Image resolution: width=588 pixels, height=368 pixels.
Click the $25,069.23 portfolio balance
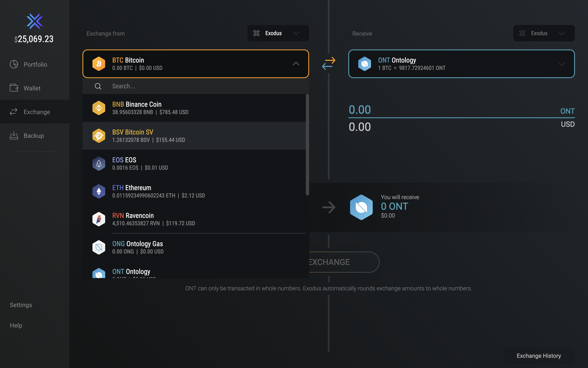click(x=34, y=39)
